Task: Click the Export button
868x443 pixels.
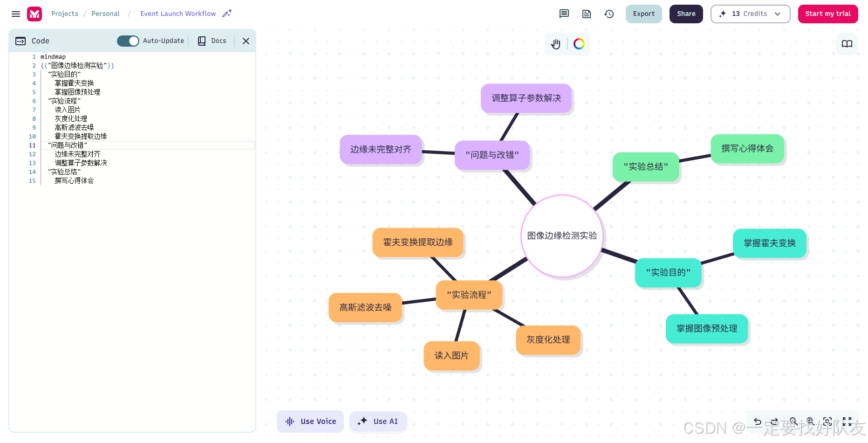Action: (x=644, y=14)
